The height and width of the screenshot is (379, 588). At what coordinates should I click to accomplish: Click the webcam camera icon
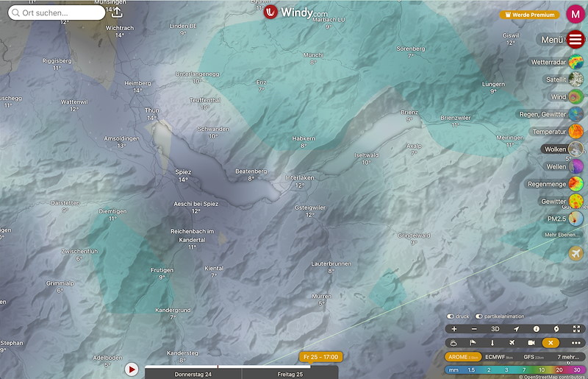pos(531,343)
